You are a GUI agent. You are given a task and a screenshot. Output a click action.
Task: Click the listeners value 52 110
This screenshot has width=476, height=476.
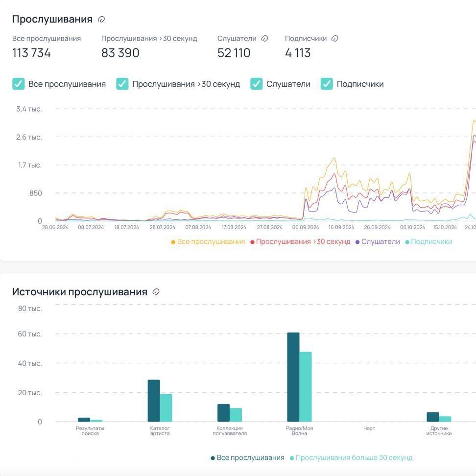[234, 53]
